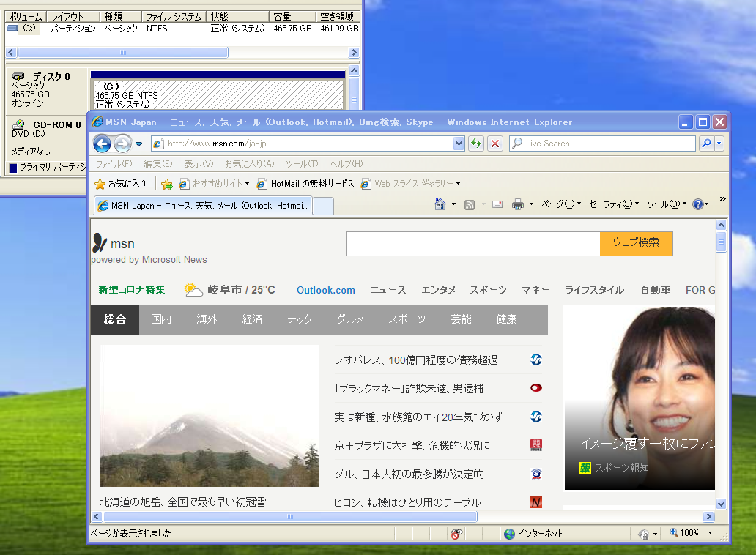Select the MSN Japan browser tab
This screenshot has width=756, height=555.
click(x=202, y=206)
